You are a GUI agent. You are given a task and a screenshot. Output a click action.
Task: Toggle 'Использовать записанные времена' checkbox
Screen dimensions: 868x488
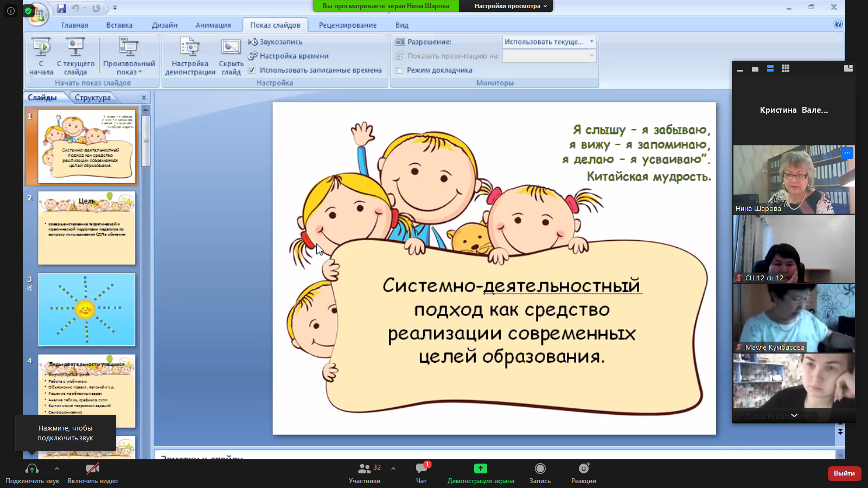tap(252, 70)
